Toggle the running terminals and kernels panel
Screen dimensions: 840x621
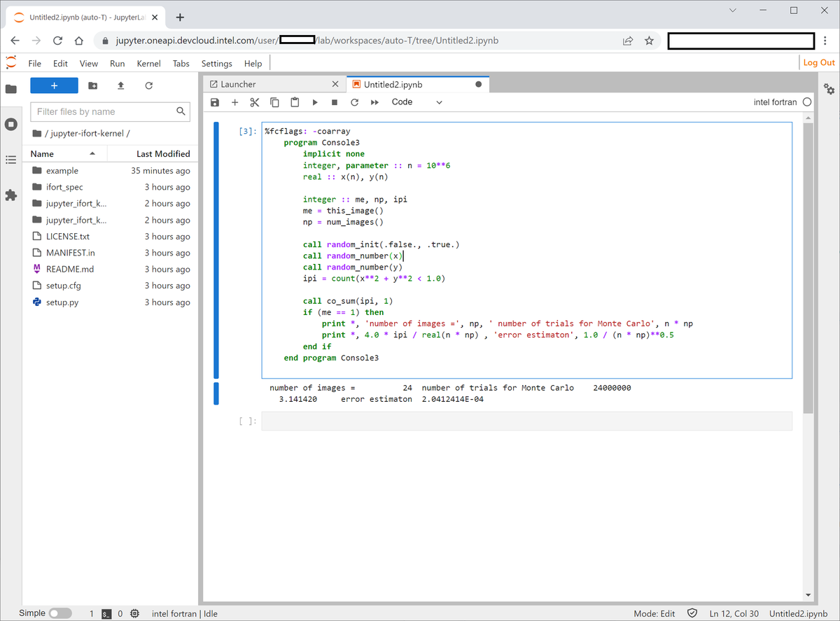(x=10, y=125)
